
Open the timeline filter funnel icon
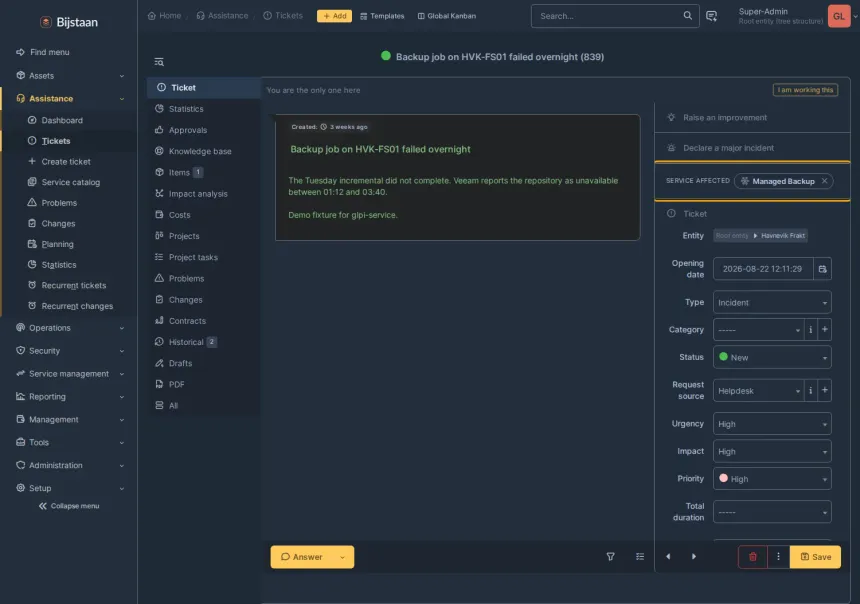(610, 557)
